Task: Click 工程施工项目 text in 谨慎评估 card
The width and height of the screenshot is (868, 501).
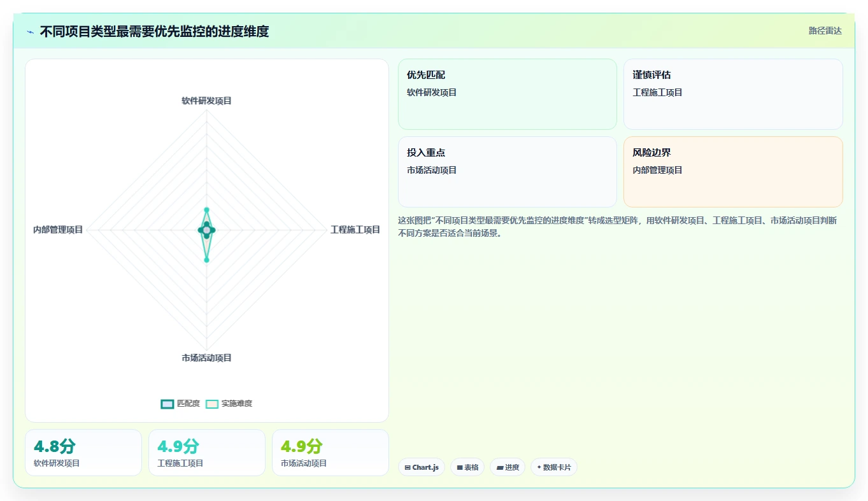Action: (658, 92)
